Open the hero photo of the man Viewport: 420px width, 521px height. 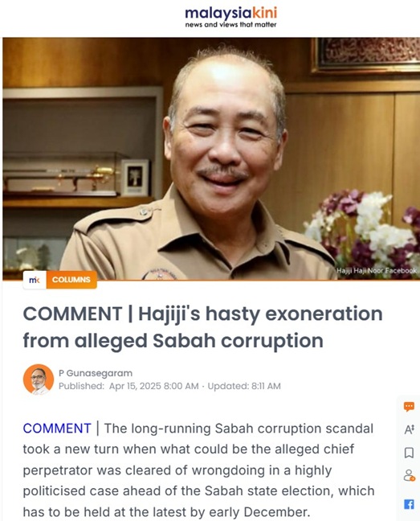click(211, 158)
